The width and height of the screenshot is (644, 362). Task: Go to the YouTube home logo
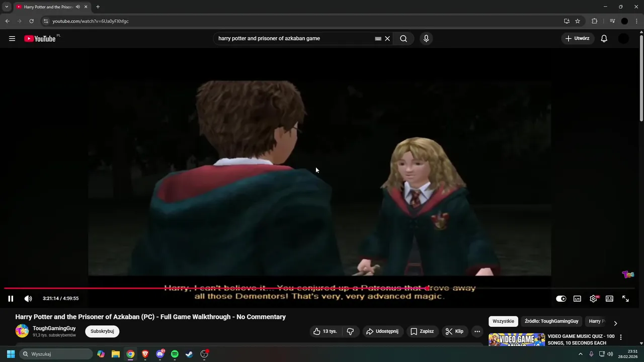click(x=40, y=39)
